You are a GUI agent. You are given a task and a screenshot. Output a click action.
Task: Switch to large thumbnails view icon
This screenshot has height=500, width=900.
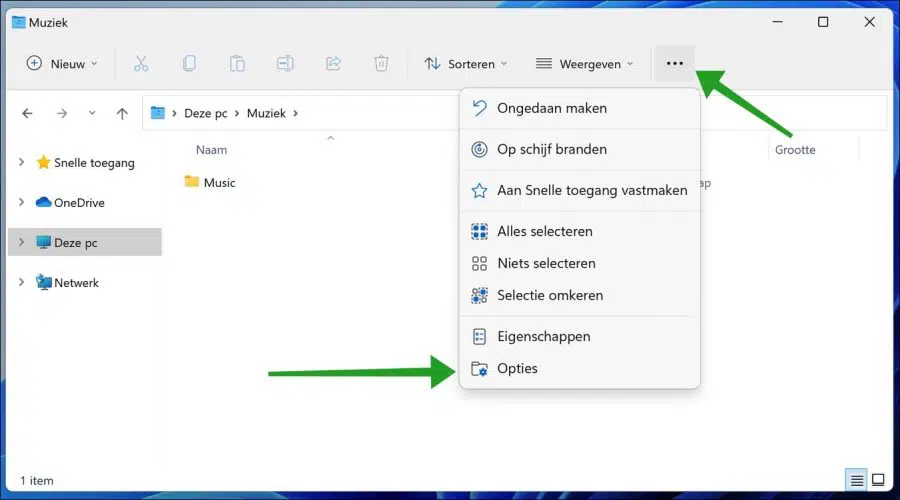(878, 479)
